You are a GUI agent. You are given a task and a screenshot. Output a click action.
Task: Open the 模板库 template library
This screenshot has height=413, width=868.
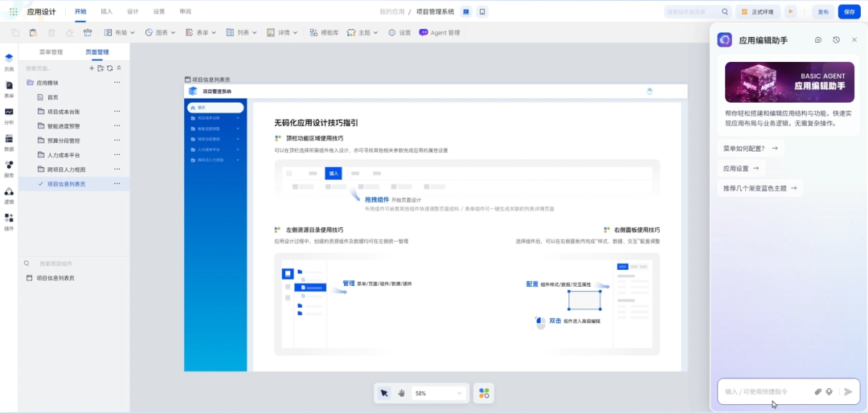(x=325, y=33)
